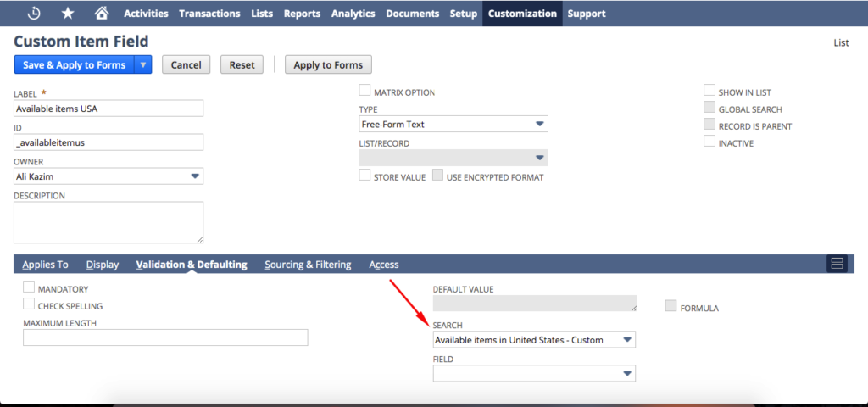Click Save & Apply to Forms button
Image resolution: width=868 pixels, height=407 pixels.
75,64
